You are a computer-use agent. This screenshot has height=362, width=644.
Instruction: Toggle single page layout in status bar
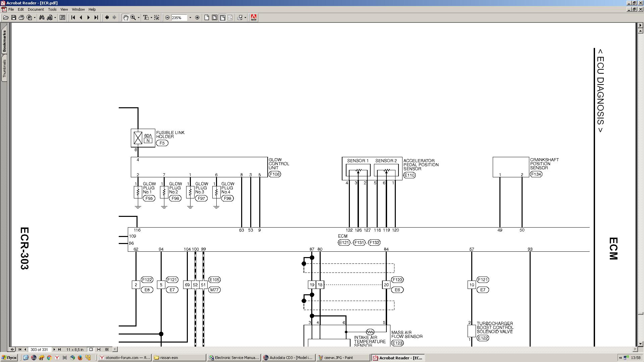tap(91, 349)
